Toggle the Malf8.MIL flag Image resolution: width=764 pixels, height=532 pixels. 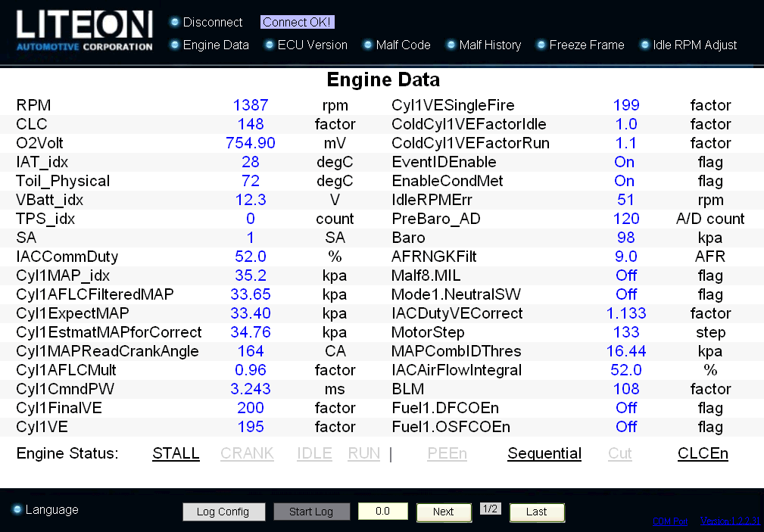tap(625, 275)
